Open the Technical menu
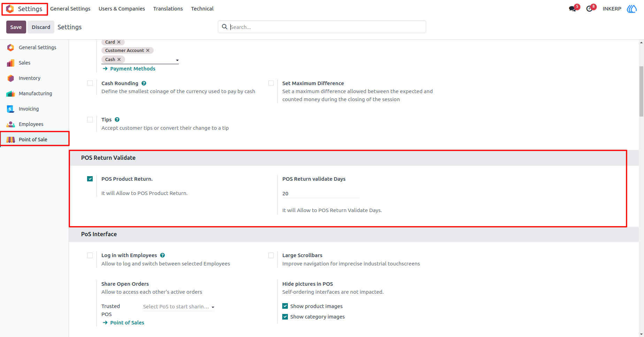644x337 pixels. coord(202,9)
